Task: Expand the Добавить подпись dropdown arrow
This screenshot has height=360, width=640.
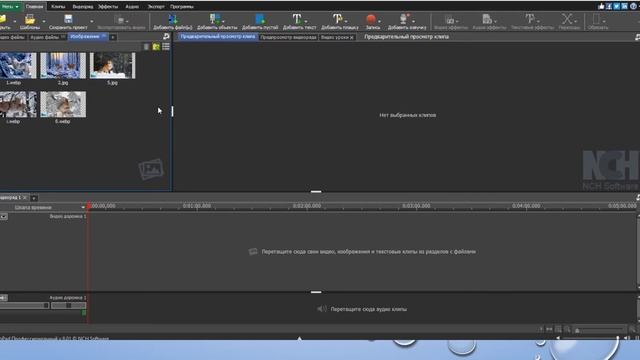Action: click(x=346, y=21)
